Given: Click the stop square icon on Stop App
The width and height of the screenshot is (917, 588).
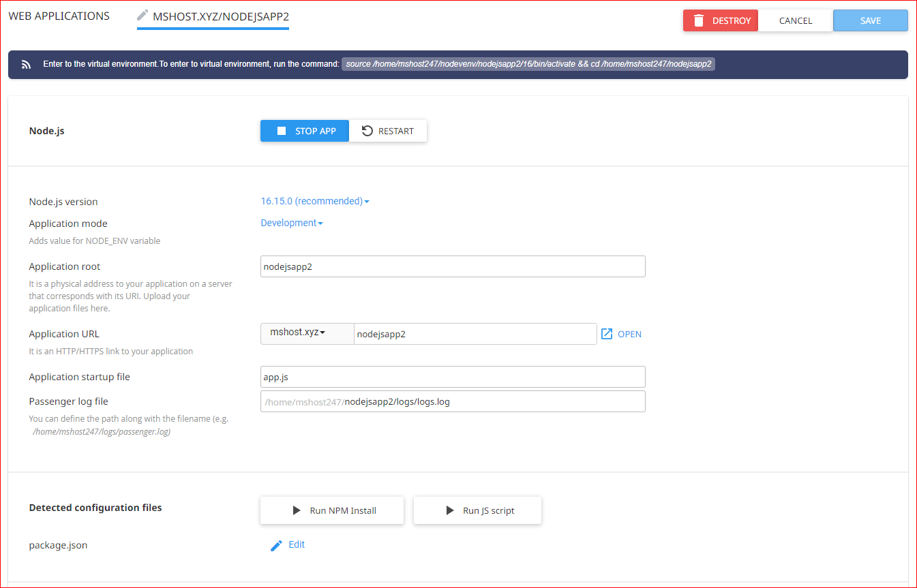Looking at the screenshot, I should pos(281,131).
